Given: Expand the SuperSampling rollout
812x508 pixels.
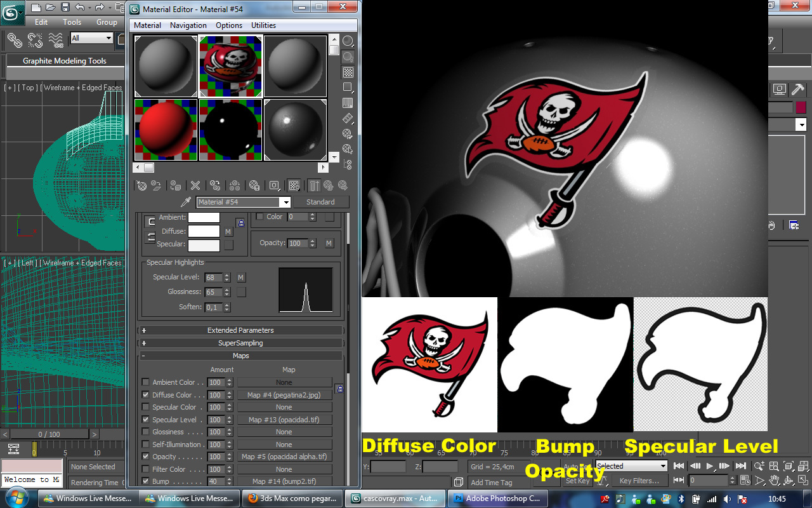Looking at the screenshot, I should click(x=240, y=343).
